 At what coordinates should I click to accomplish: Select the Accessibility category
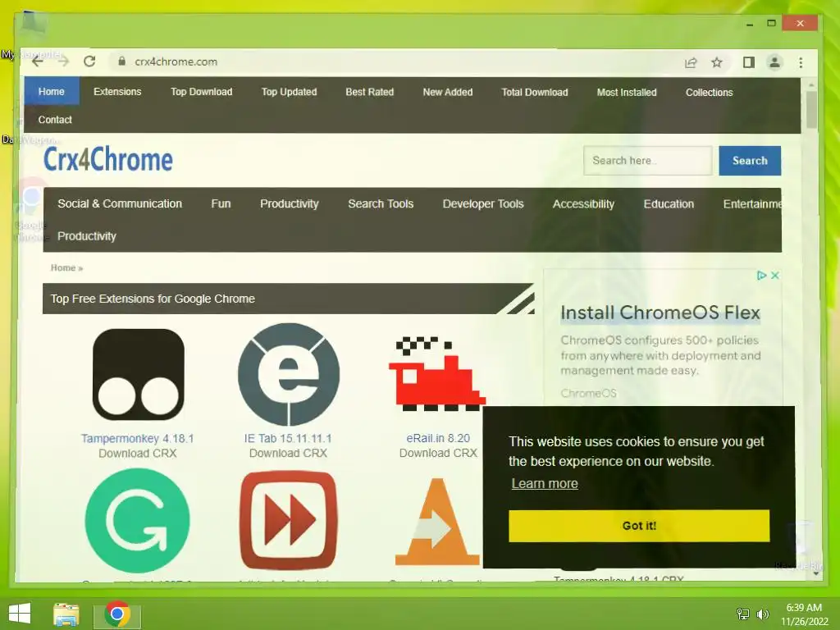click(583, 203)
